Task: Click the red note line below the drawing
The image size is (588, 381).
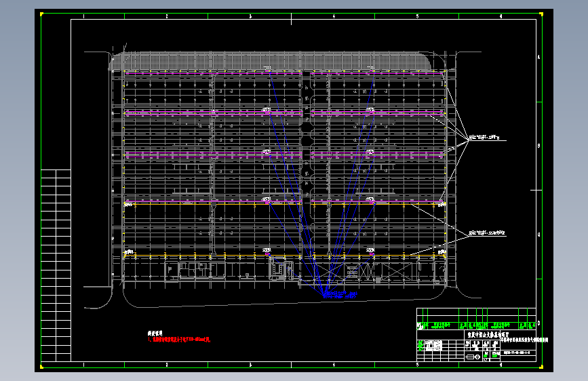Action: tap(179, 340)
